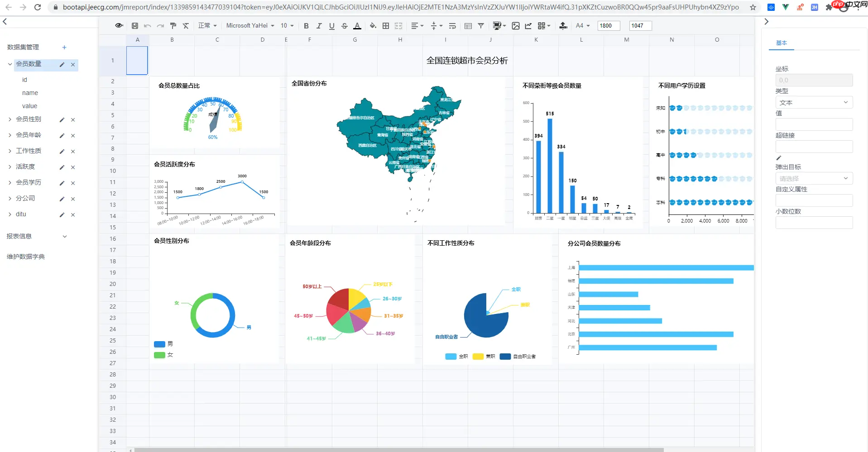Open the 类型 dropdown showing 文本

click(x=814, y=102)
